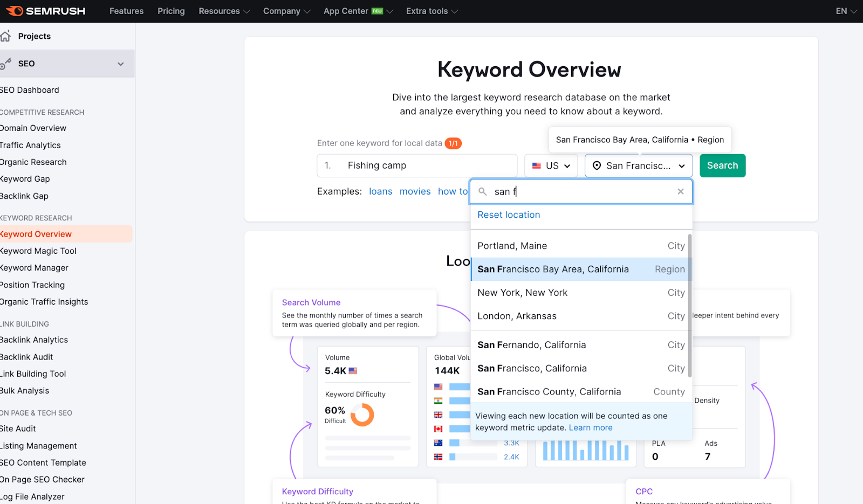
Task: Open the Resources dropdown menu
Action: pyautogui.click(x=224, y=11)
